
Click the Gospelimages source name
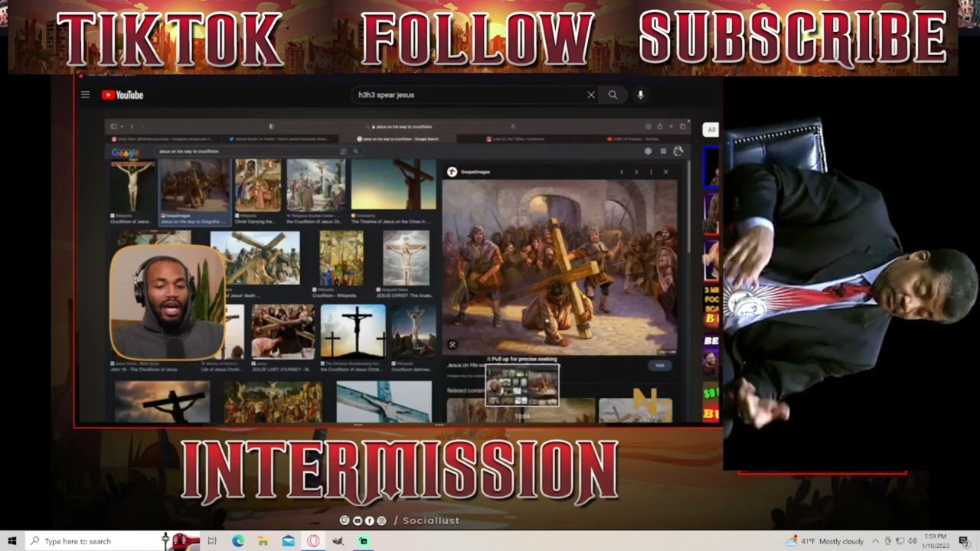pyautogui.click(x=475, y=172)
